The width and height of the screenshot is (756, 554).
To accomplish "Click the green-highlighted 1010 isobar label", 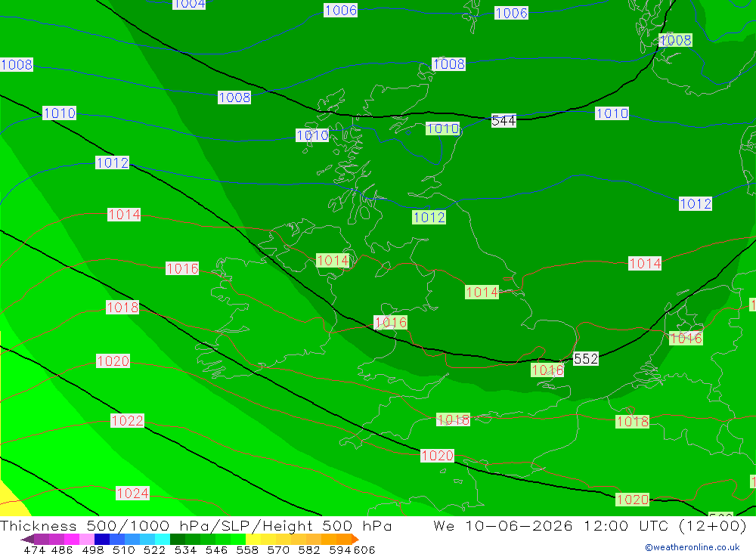I will [442, 128].
